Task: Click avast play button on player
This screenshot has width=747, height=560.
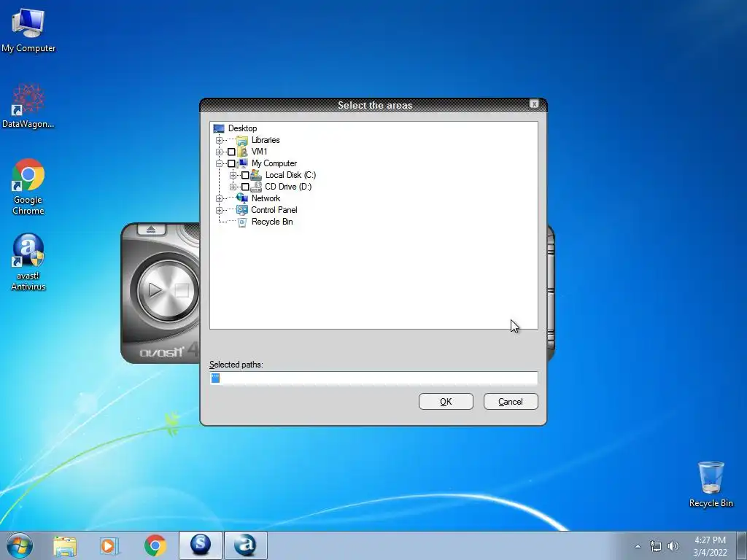Action: click(x=155, y=289)
